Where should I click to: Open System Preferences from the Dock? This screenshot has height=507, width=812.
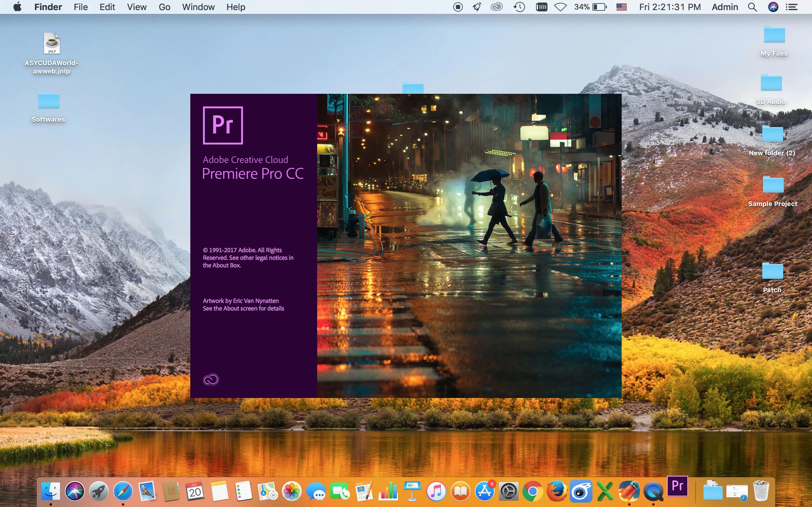(x=508, y=491)
